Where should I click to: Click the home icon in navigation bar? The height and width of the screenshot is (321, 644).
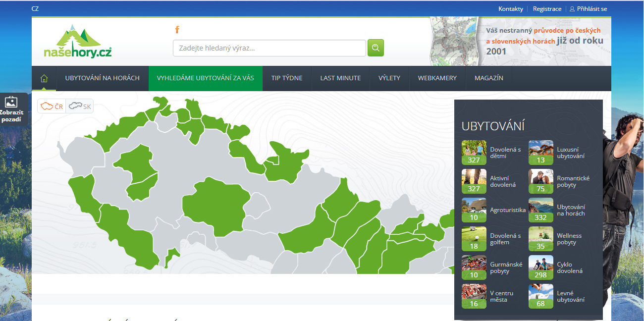[x=44, y=78]
